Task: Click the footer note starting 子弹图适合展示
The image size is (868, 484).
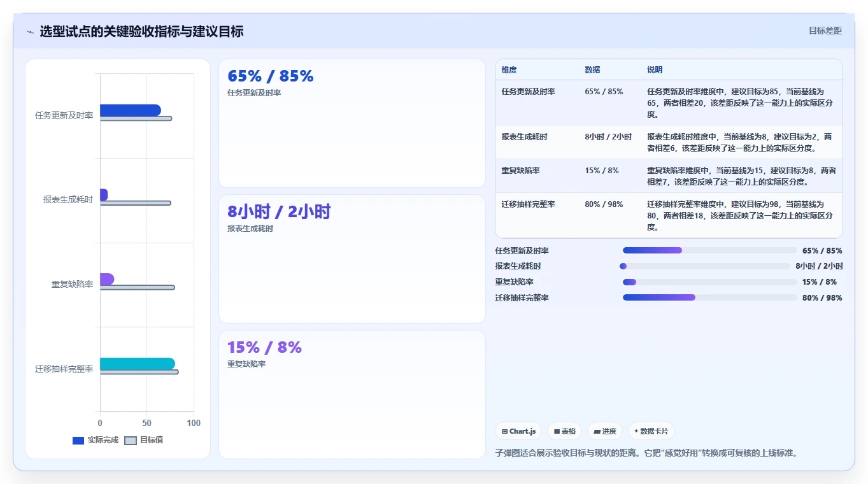Action: (x=646, y=453)
